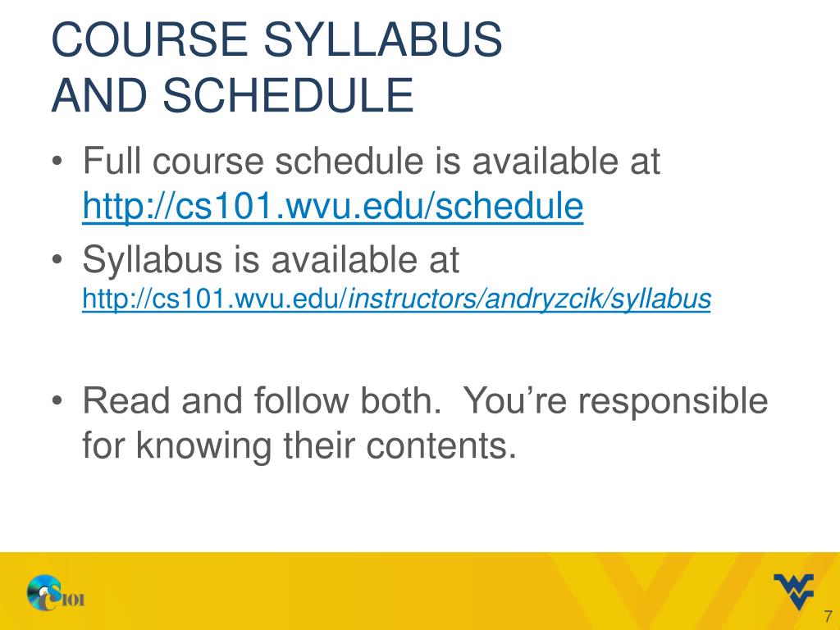This screenshot has height=630, width=840.
Task: Select the word SYLLABUS in the title
Action: tap(382, 39)
